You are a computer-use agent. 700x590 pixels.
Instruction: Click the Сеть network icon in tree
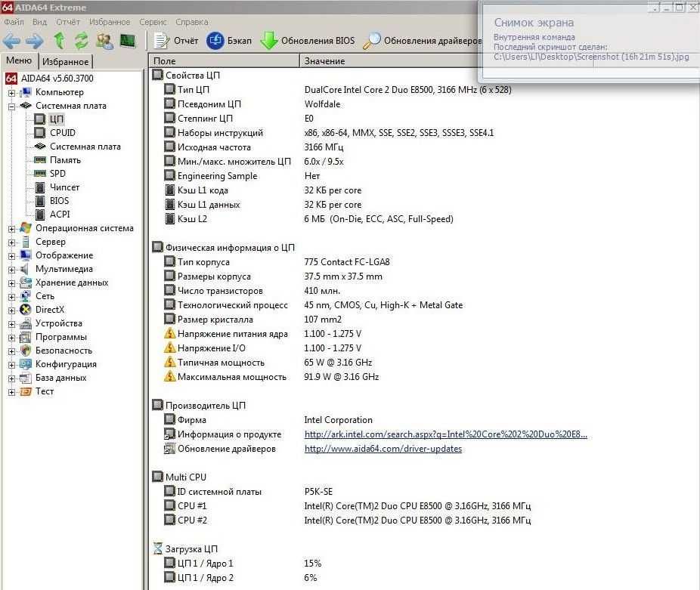[26, 296]
